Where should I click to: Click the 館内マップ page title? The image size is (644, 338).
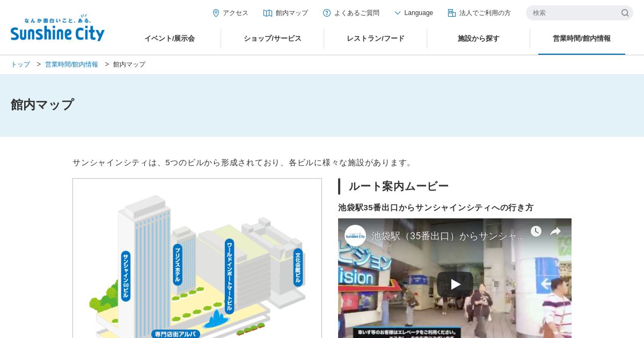42,105
